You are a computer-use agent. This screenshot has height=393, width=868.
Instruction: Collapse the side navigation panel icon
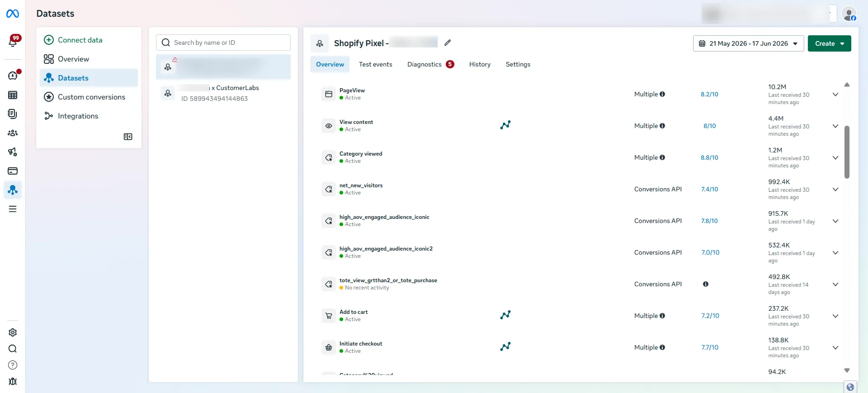(128, 137)
